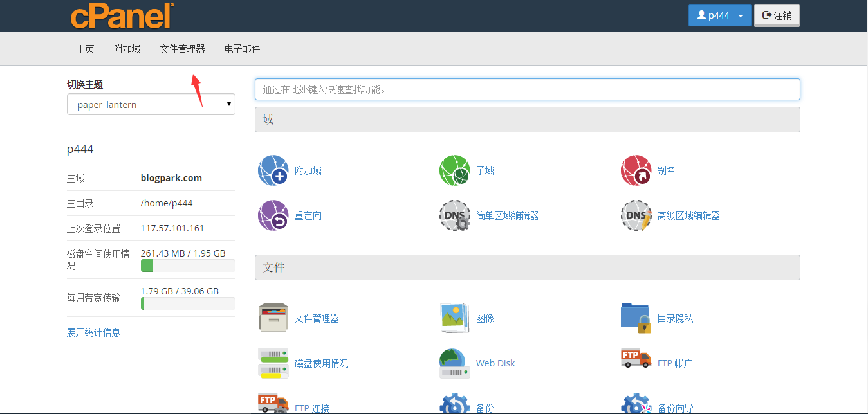
Task: Open the 目录隐私 locked folder icon
Action: click(636, 318)
